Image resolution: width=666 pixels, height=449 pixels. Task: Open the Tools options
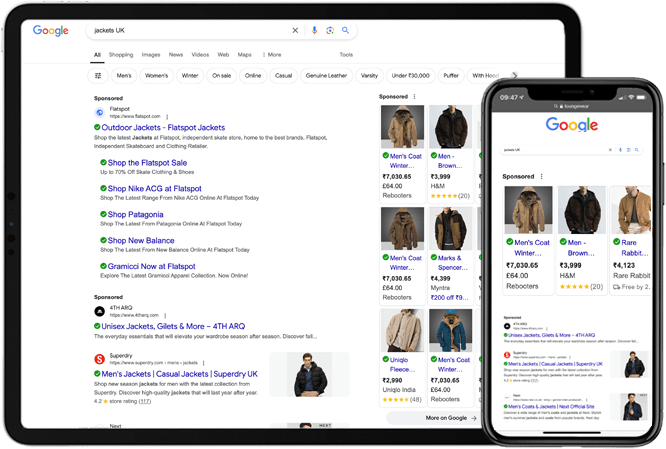(x=346, y=55)
